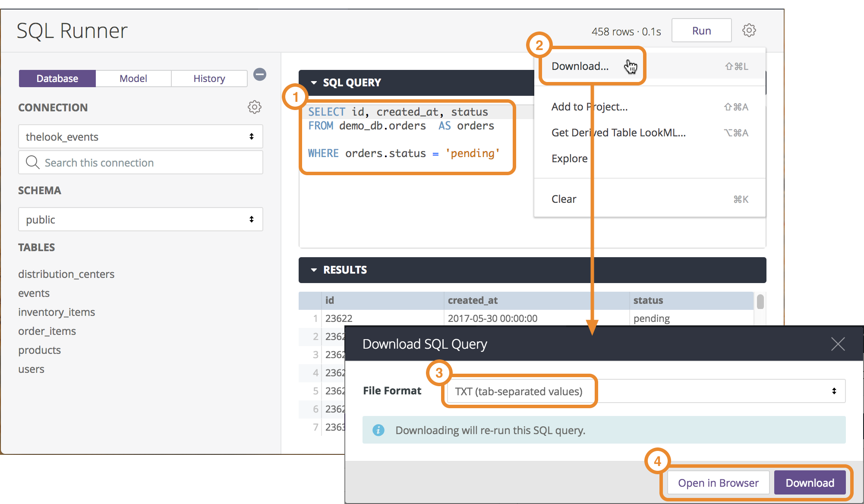Image resolution: width=864 pixels, height=504 pixels.
Task: Click the purple Download button
Action: click(x=810, y=482)
